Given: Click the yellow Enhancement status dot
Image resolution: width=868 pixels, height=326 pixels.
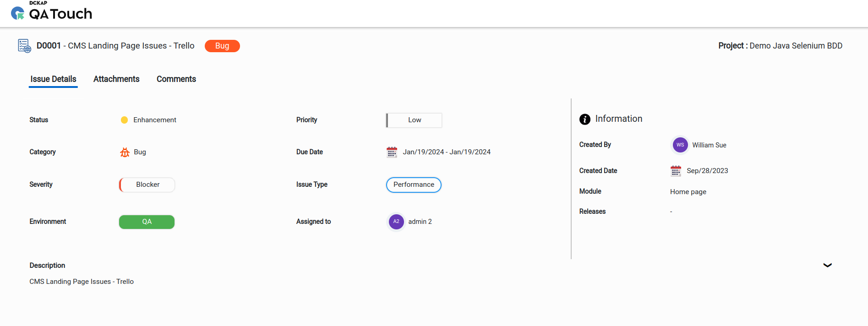Looking at the screenshot, I should coord(124,120).
